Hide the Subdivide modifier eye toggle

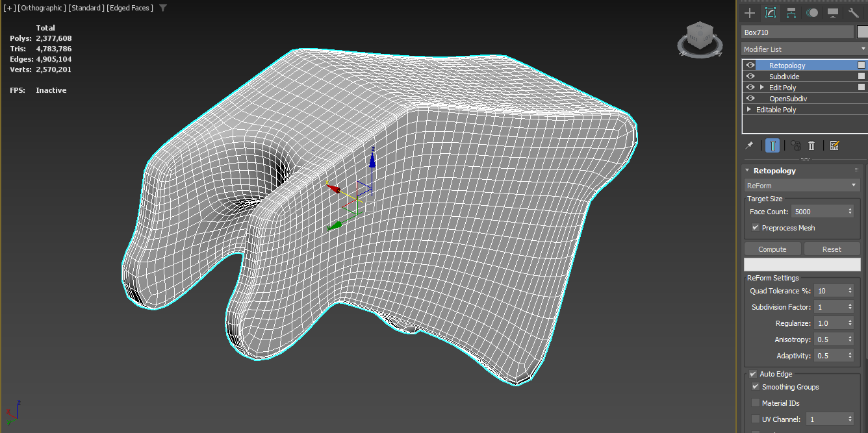(x=750, y=76)
